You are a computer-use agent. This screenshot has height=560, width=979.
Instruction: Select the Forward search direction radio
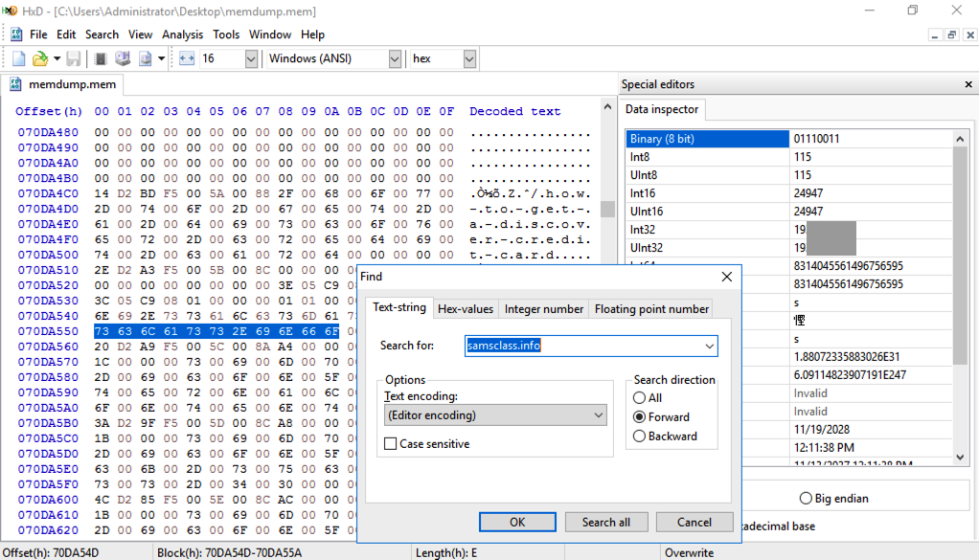click(x=639, y=417)
